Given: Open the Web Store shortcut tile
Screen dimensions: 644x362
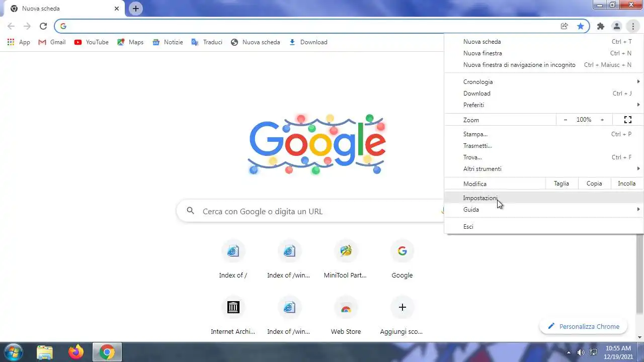Looking at the screenshot, I should (346, 315).
